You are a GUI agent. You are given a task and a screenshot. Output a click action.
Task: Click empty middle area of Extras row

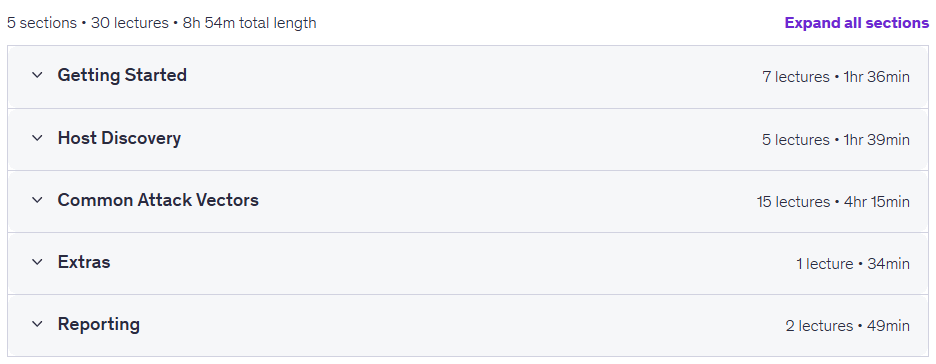[x=454, y=263]
